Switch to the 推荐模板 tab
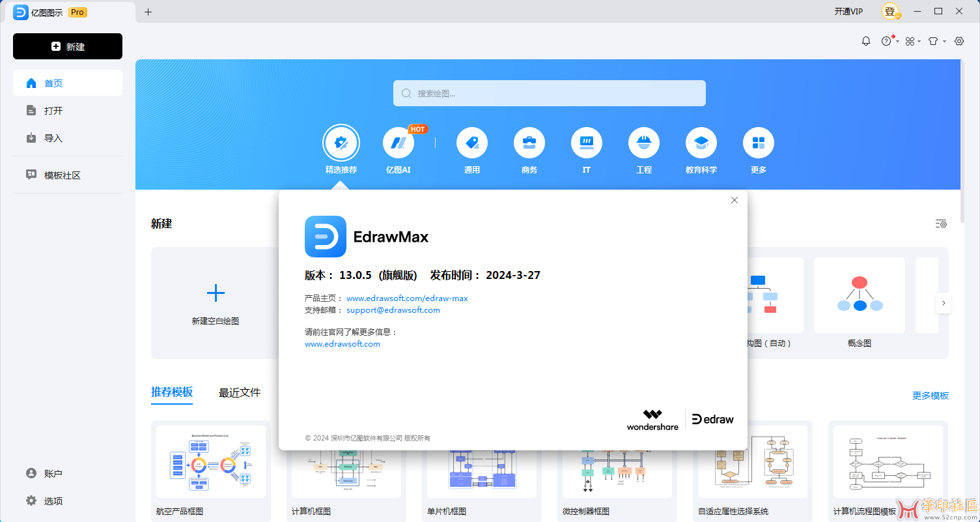 (172, 393)
